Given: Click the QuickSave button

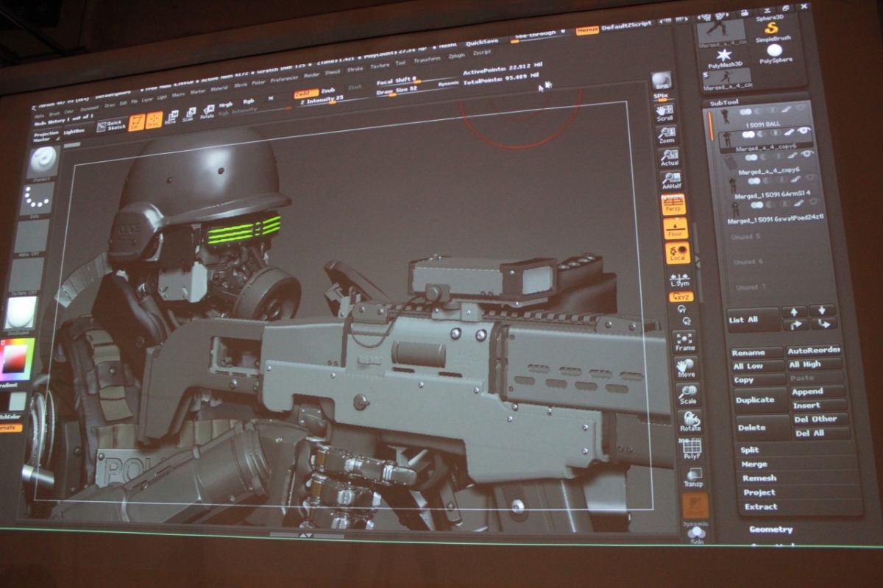Looking at the screenshot, I should (482, 43).
